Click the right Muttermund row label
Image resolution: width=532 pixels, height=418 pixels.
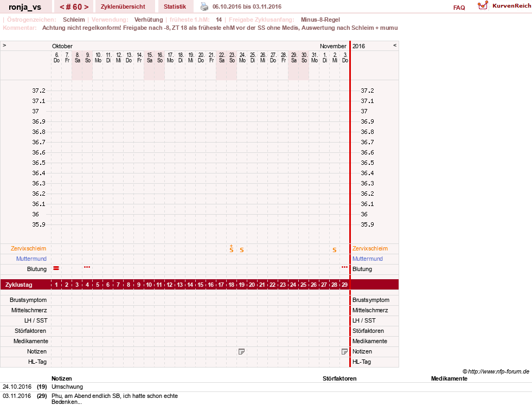pos(368,259)
